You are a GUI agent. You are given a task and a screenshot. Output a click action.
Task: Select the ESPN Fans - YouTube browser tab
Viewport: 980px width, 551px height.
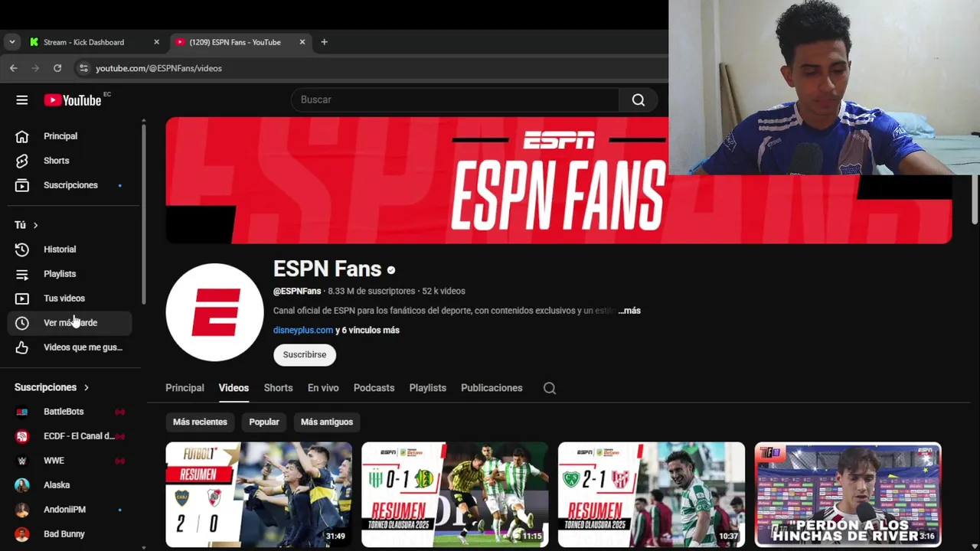click(x=239, y=42)
